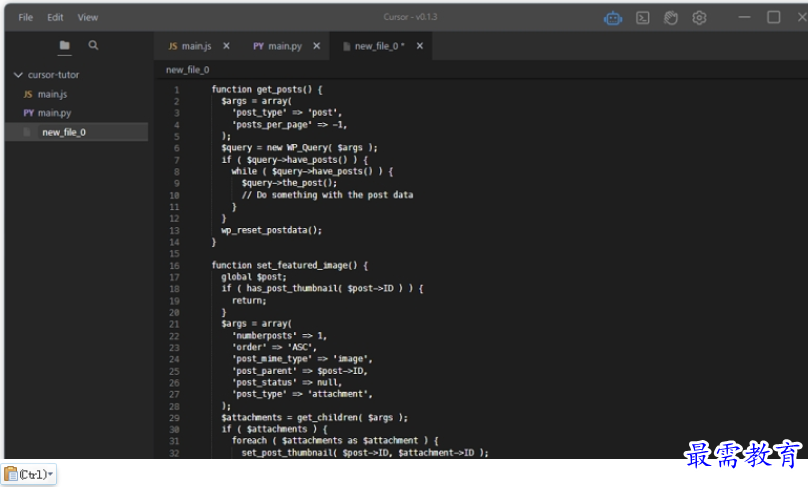Maximize the Cursor window
Image resolution: width=808 pixels, height=487 pixels.
[x=773, y=18]
